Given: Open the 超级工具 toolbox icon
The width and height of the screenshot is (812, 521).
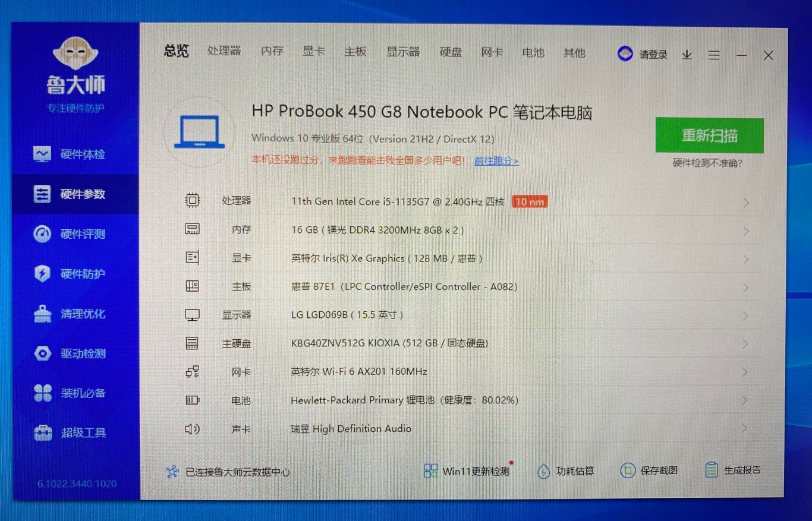Looking at the screenshot, I should click(x=42, y=433).
